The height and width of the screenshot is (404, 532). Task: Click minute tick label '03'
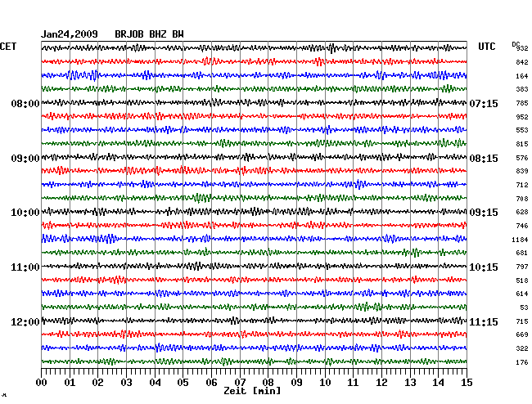126,382
